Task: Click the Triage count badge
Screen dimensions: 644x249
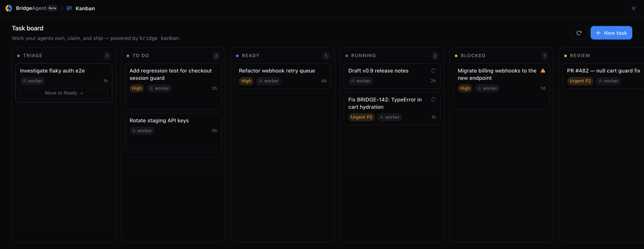Action: (x=107, y=56)
